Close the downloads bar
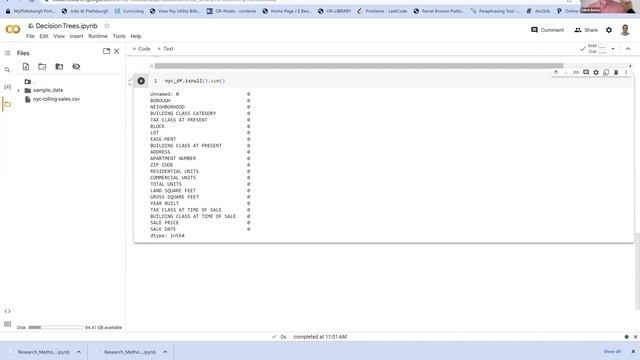Viewport: 640px width, 360px height. tap(633, 351)
